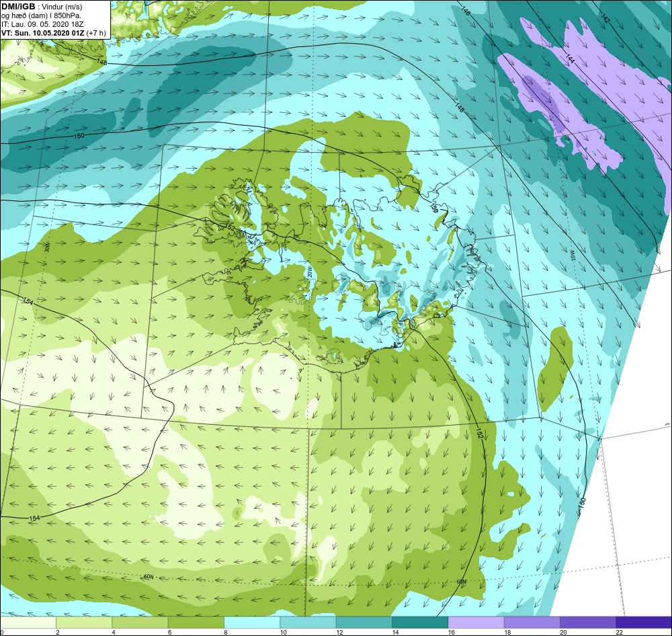Pick the lavender 16–18 m/s legend swatch
672x636 pixels.
[x=476, y=622]
